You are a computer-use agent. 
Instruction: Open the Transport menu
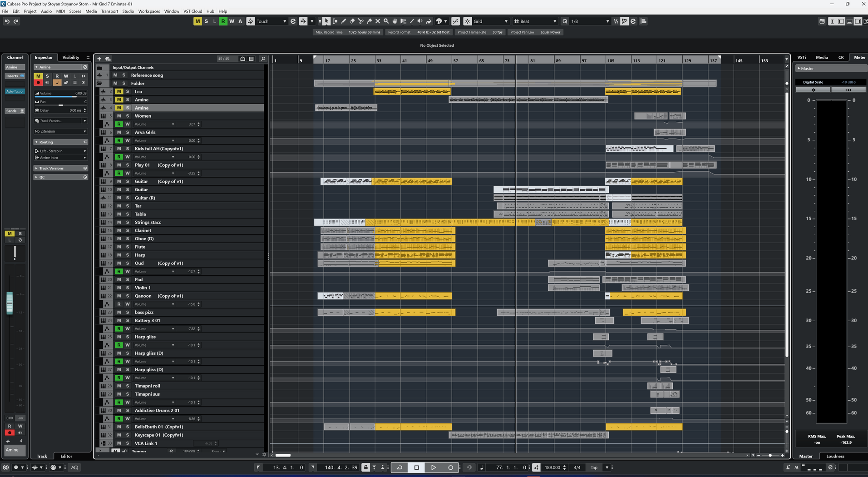(109, 11)
